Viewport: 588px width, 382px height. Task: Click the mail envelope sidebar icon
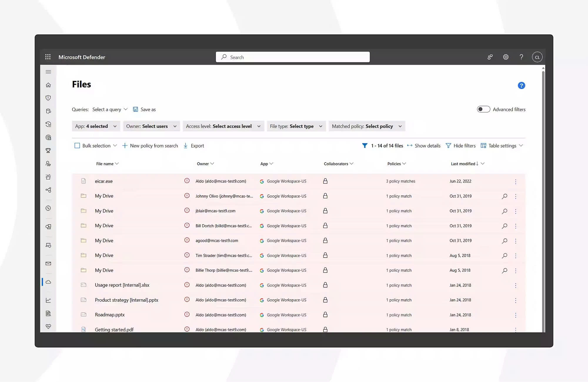pos(49,264)
